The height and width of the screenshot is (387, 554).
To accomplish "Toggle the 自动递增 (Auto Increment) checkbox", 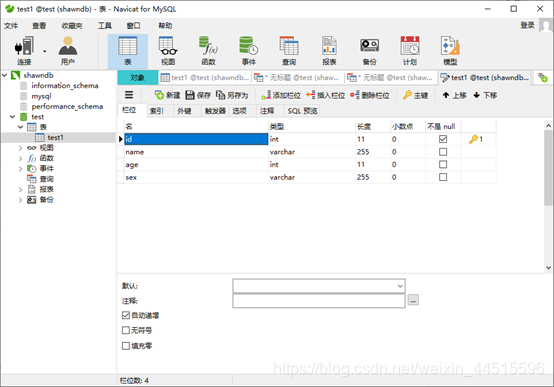I will 126,315.
